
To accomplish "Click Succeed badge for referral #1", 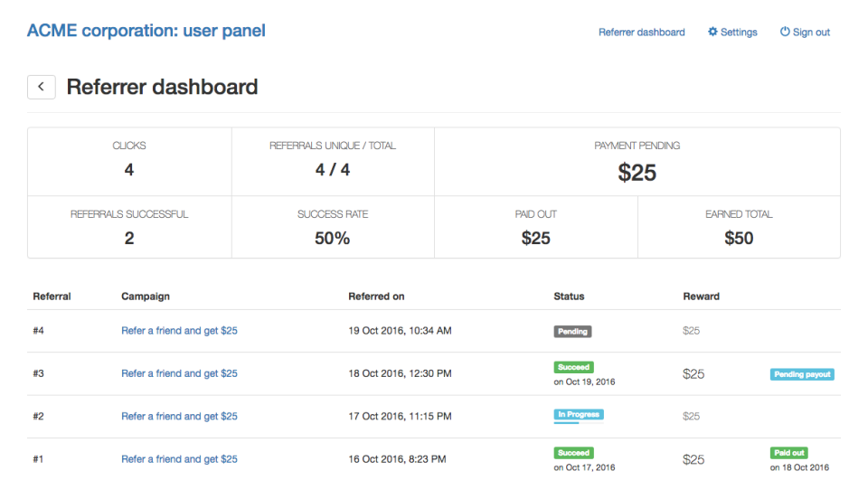I will [573, 452].
